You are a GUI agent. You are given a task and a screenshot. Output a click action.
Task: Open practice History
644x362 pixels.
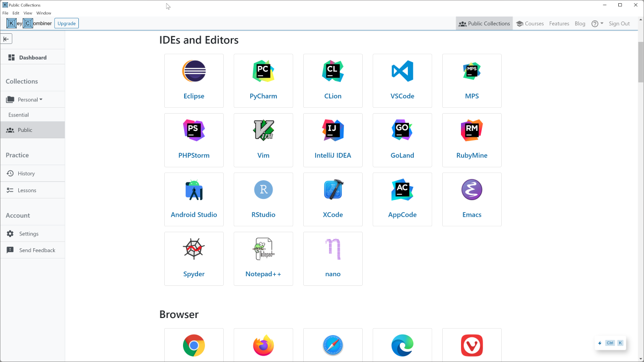click(x=32, y=173)
